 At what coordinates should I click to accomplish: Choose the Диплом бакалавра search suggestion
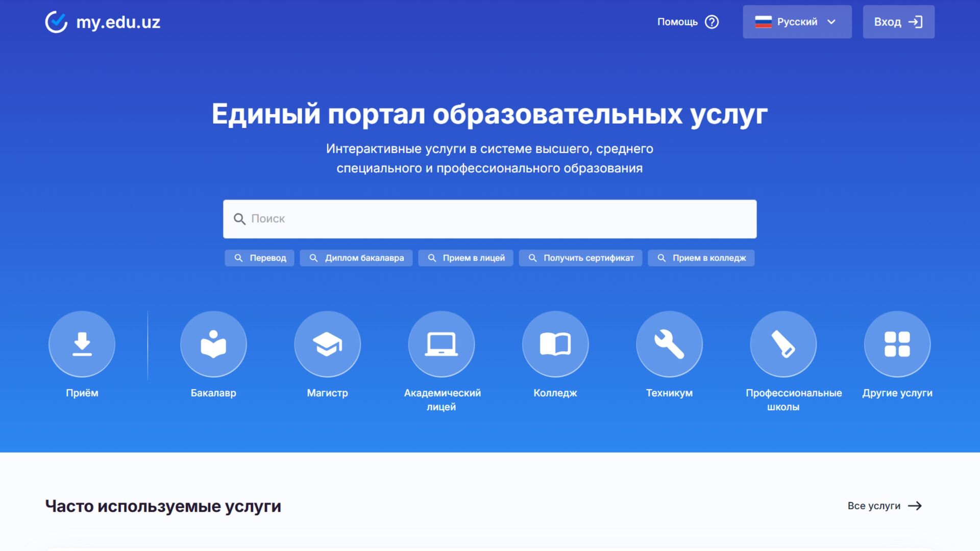click(x=356, y=258)
